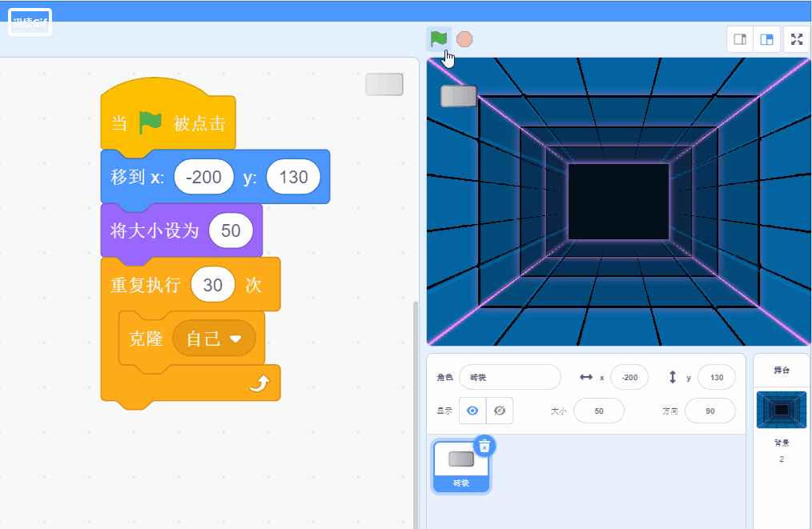The width and height of the screenshot is (812, 529).
Task: Select the 砖块 sprite thumbnail
Action: [461, 466]
